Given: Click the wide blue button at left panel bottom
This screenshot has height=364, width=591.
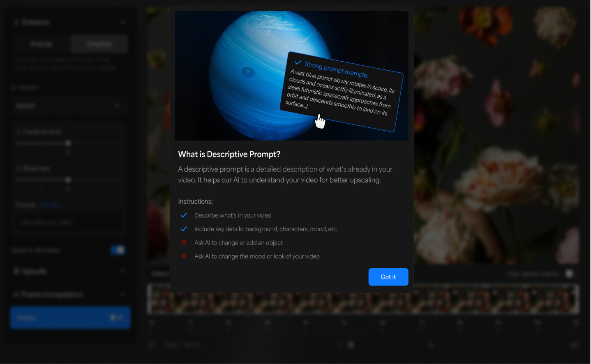Looking at the screenshot, I should (70, 318).
